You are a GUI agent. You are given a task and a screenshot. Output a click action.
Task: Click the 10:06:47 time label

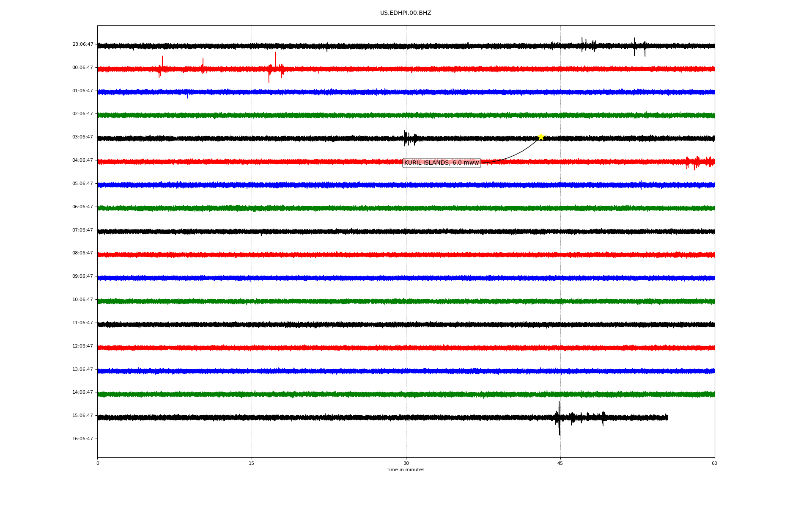click(x=83, y=300)
